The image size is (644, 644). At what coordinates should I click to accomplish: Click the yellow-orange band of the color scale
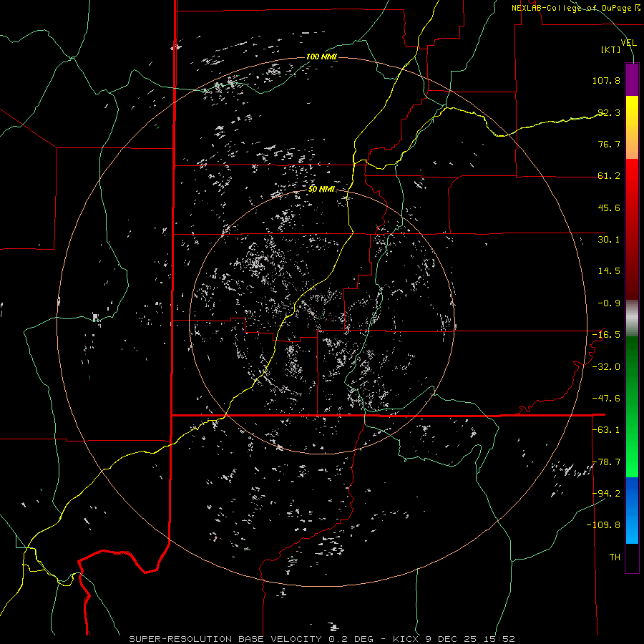point(632,127)
